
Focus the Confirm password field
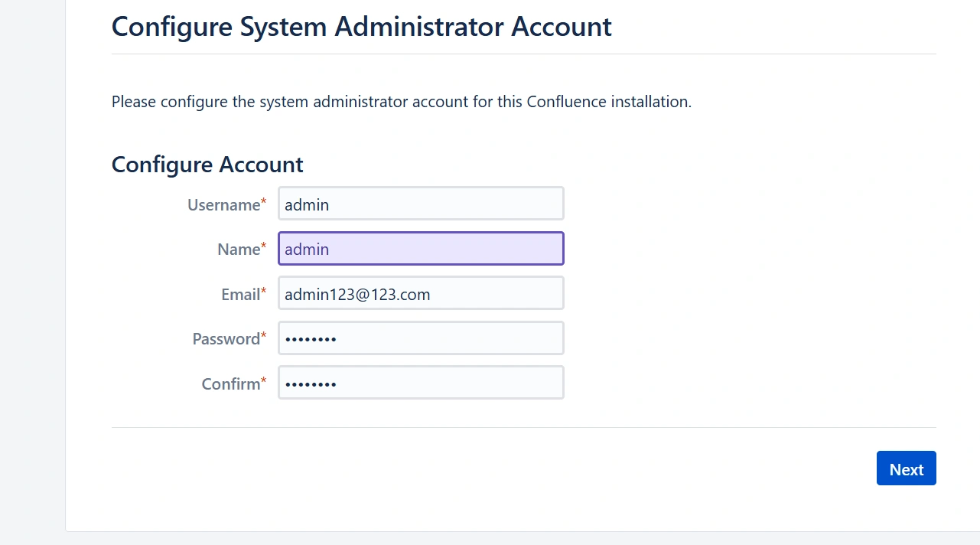(x=421, y=383)
